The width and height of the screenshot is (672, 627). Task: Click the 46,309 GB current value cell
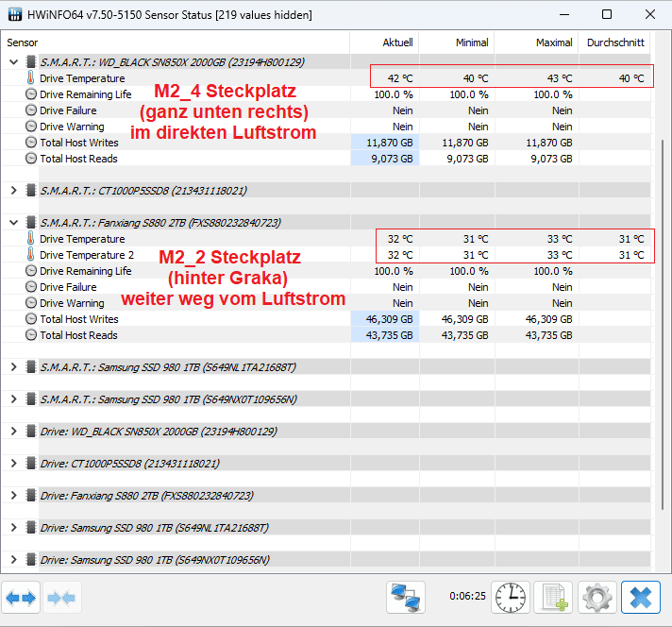385,319
